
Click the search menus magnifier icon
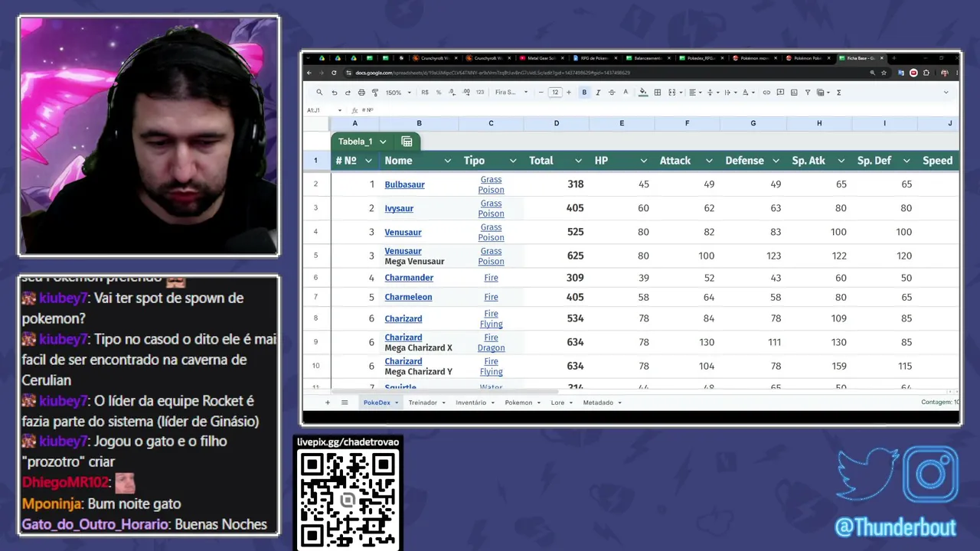[319, 93]
